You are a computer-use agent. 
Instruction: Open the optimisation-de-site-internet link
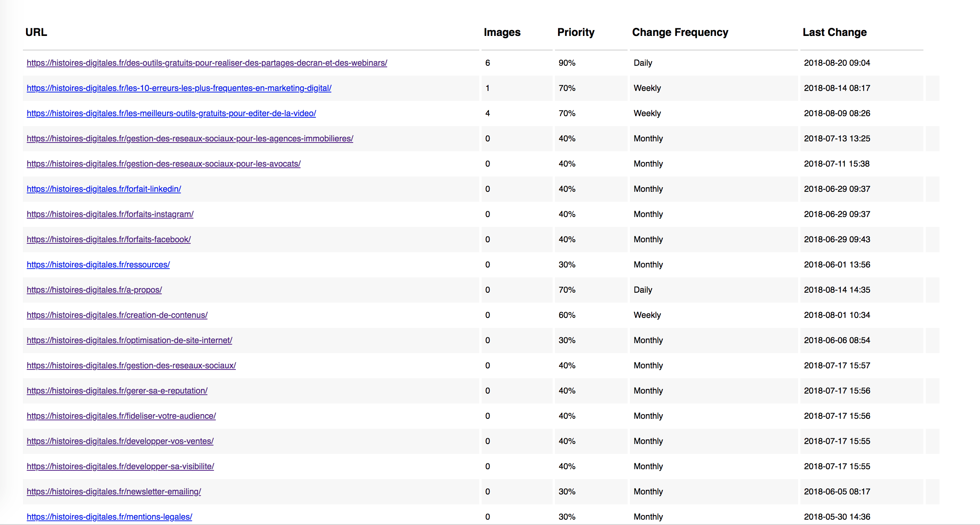pos(130,340)
